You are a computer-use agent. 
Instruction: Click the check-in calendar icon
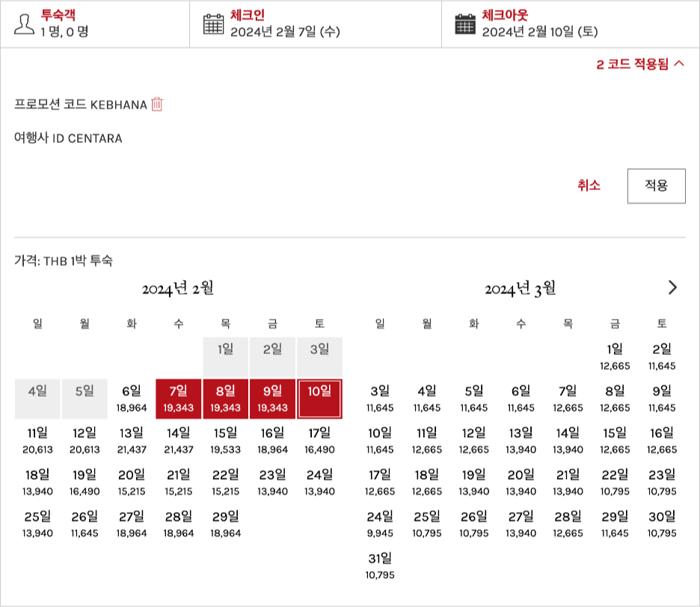click(x=214, y=24)
